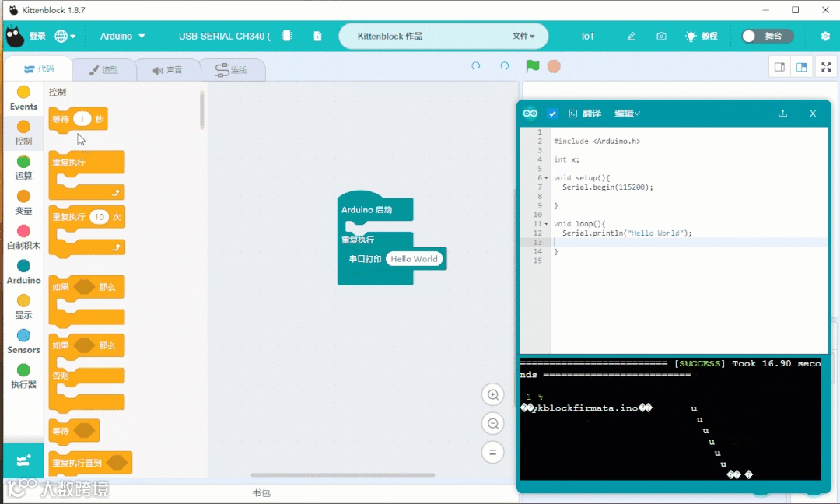Click the 10 value in repeat block
The width and height of the screenshot is (840, 504).
tap(99, 217)
